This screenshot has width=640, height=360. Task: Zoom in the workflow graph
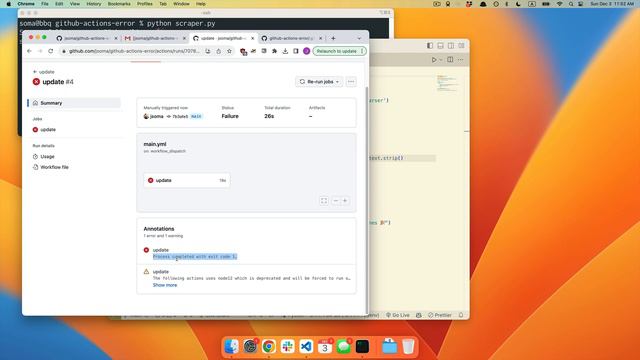point(345,201)
